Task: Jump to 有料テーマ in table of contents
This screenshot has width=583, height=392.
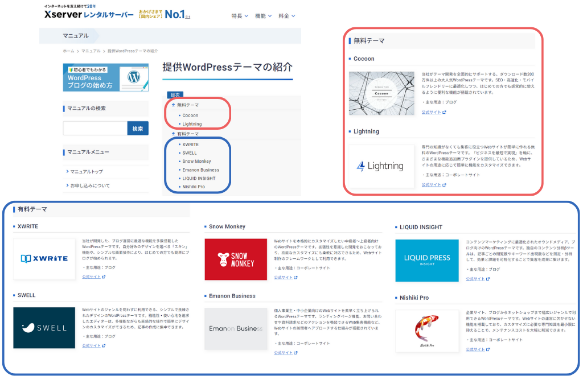Action: coord(187,134)
